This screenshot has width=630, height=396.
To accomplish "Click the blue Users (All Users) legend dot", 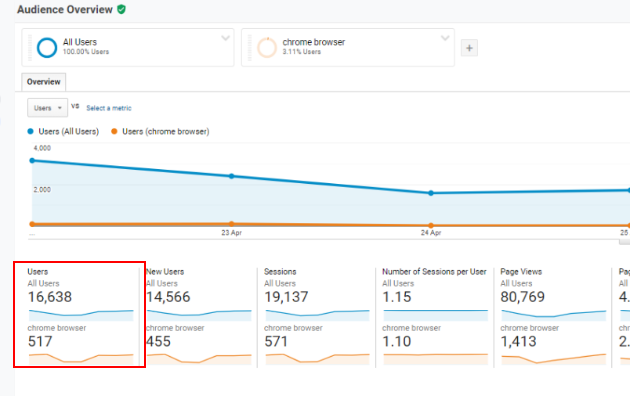I will pyautogui.click(x=30, y=131).
